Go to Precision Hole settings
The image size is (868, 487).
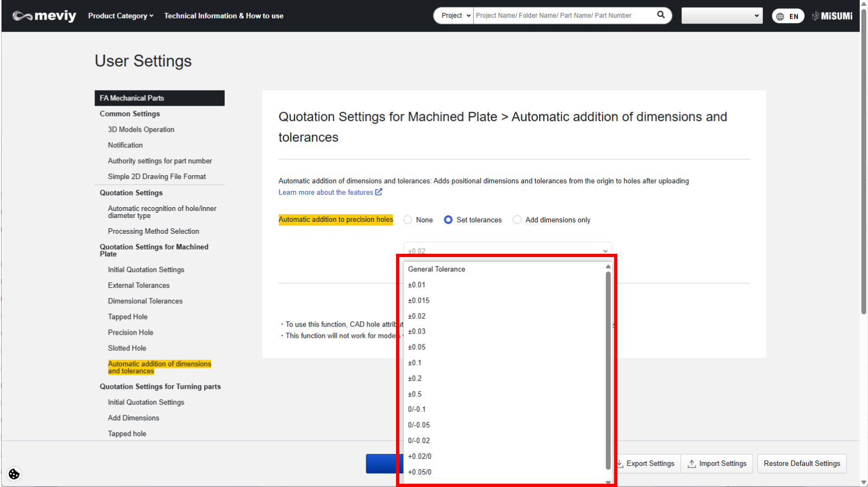pos(130,332)
